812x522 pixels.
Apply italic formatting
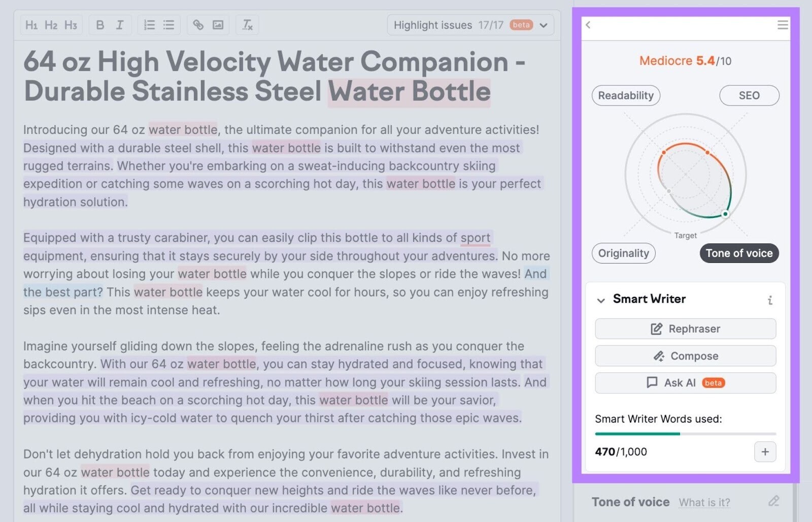pyautogui.click(x=120, y=24)
